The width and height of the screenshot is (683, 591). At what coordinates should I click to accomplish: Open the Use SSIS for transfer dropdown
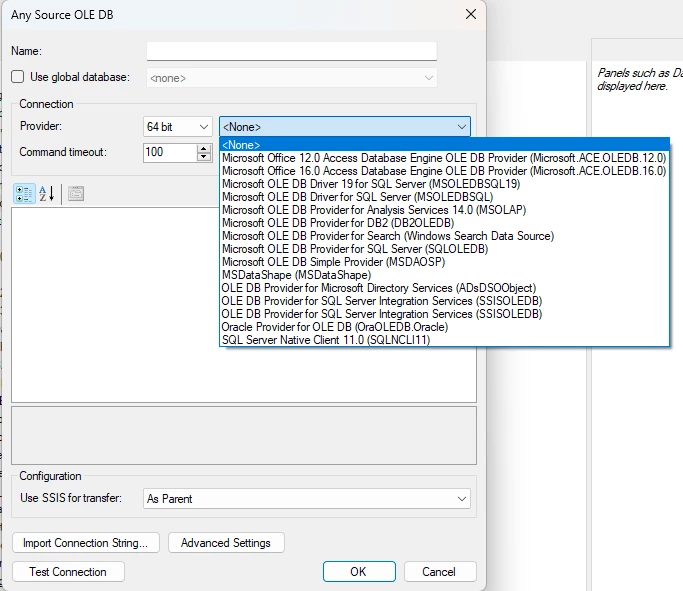(307, 499)
